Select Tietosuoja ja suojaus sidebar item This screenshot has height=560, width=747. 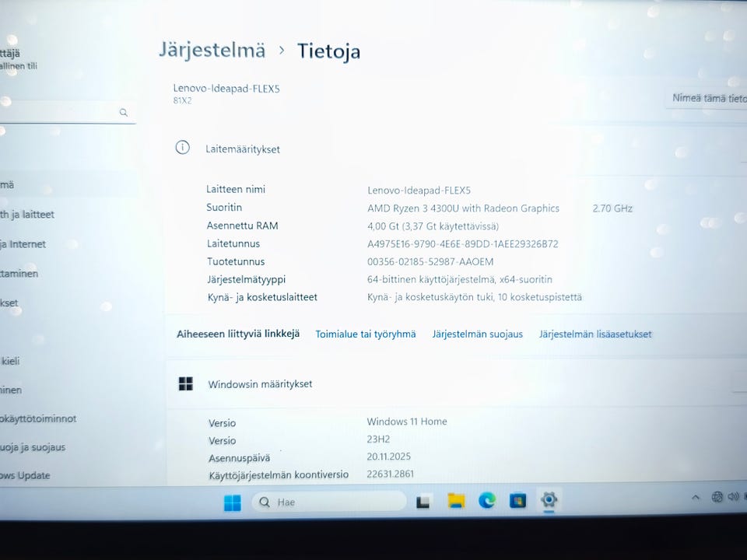click(x=33, y=447)
